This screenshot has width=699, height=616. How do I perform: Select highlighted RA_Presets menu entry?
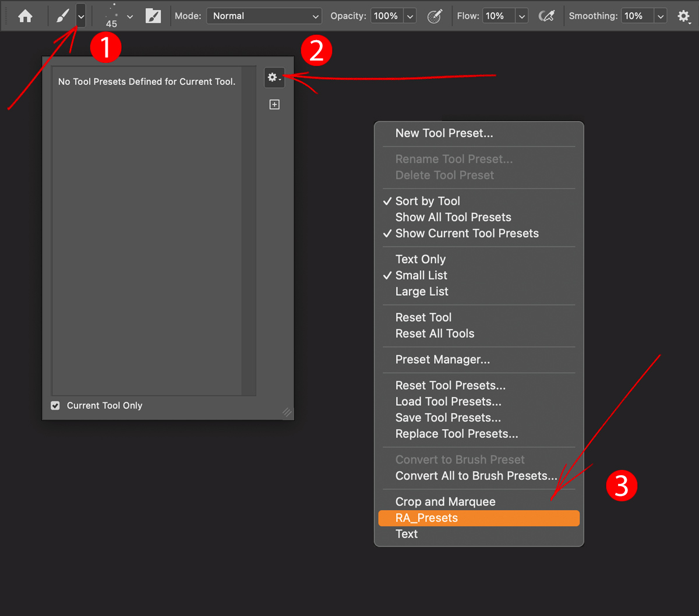click(x=479, y=518)
